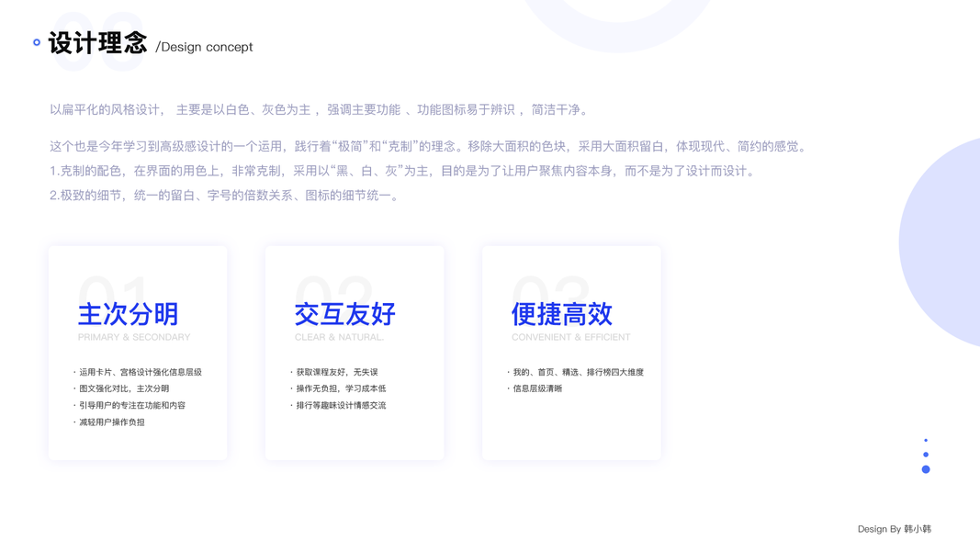Click bullet 引导用户的专注在功能和内容

click(130, 405)
